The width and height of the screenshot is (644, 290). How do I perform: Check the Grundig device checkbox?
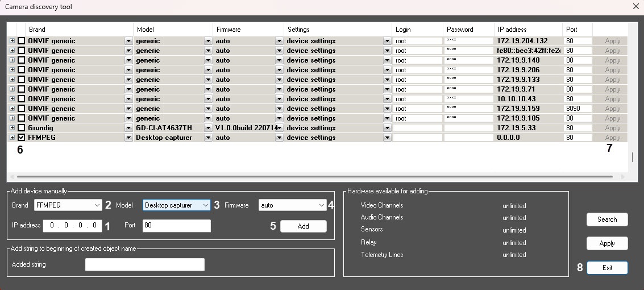tap(22, 128)
